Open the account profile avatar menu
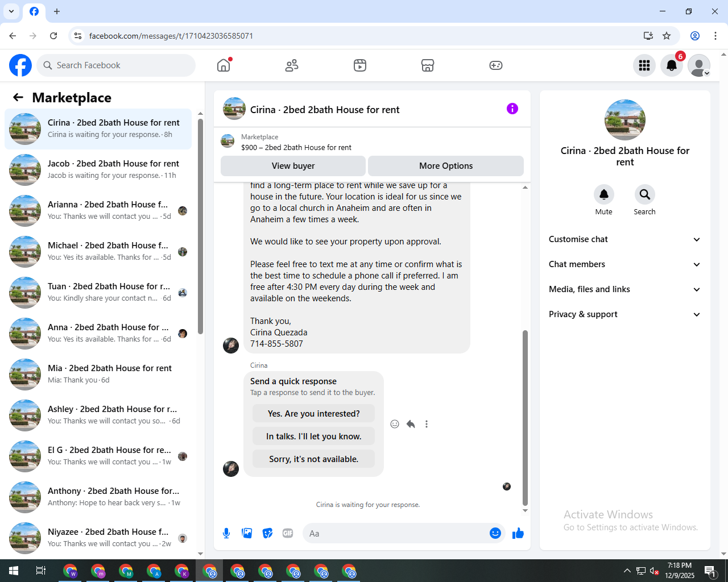Viewport: 728px width, 582px height. [x=699, y=65]
